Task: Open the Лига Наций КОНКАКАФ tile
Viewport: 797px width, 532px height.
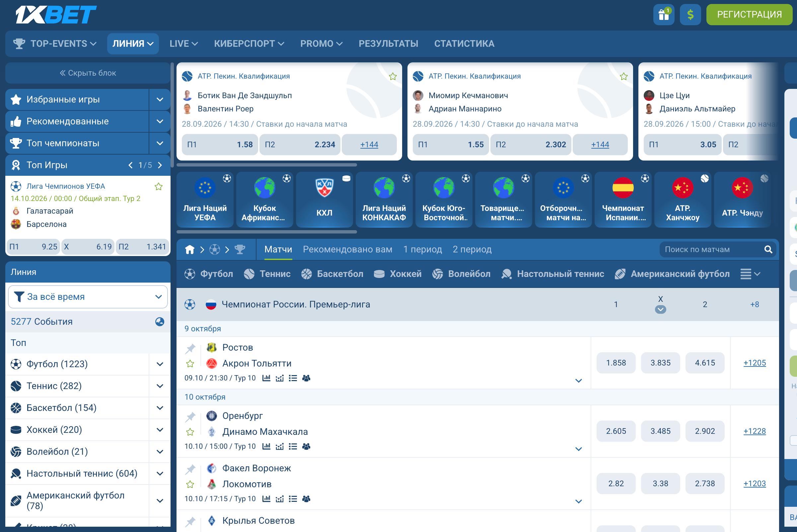Action: pos(384,200)
